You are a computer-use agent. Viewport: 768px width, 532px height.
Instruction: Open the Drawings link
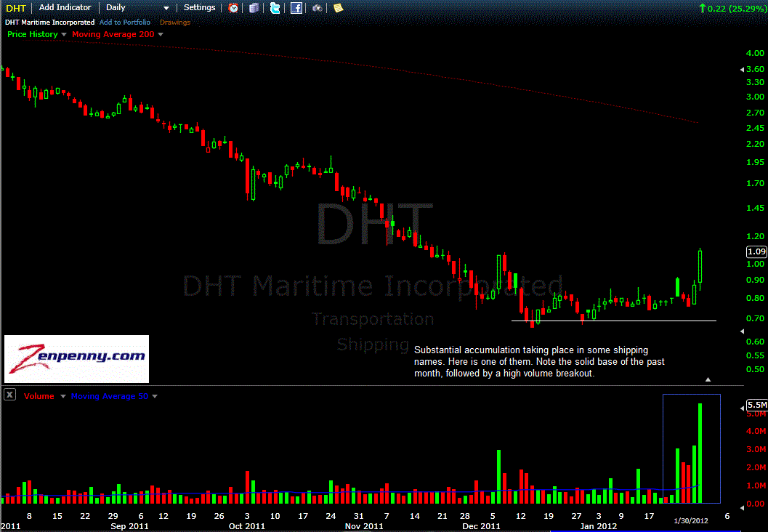pyautogui.click(x=175, y=22)
